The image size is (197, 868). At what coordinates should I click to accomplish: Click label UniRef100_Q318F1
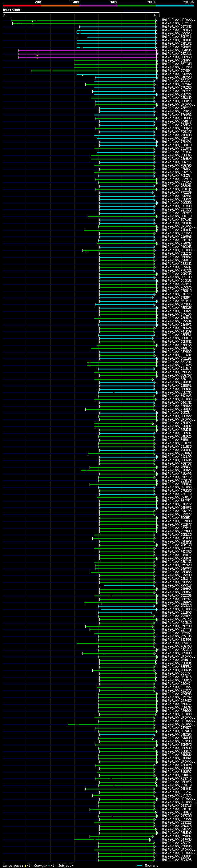pyautogui.click(x=177, y=149)
